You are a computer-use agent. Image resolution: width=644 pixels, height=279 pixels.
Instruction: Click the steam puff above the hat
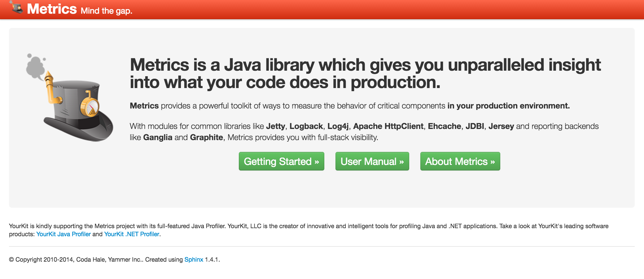point(35,67)
